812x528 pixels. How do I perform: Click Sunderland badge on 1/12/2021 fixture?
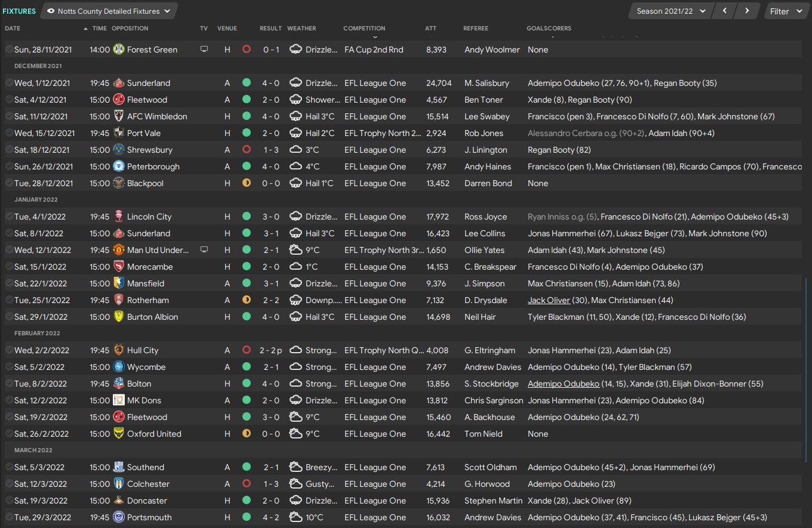pyautogui.click(x=119, y=83)
